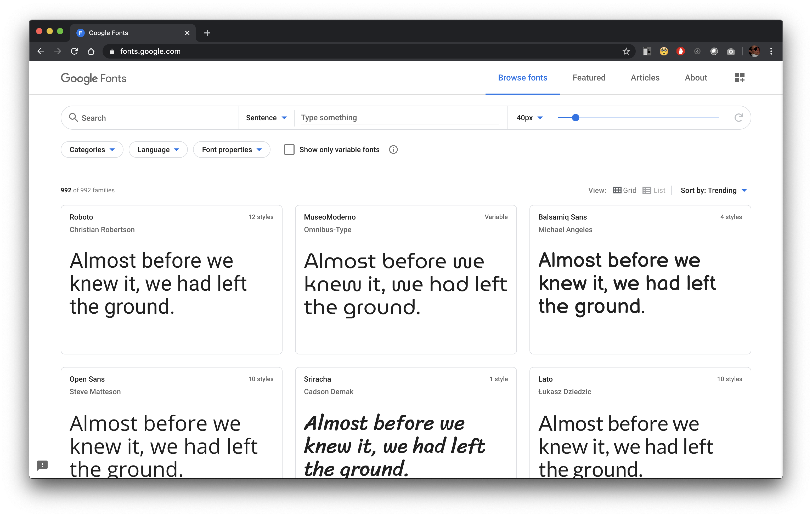Open the Sentence preview type dropdown

pyautogui.click(x=266, y=118)
